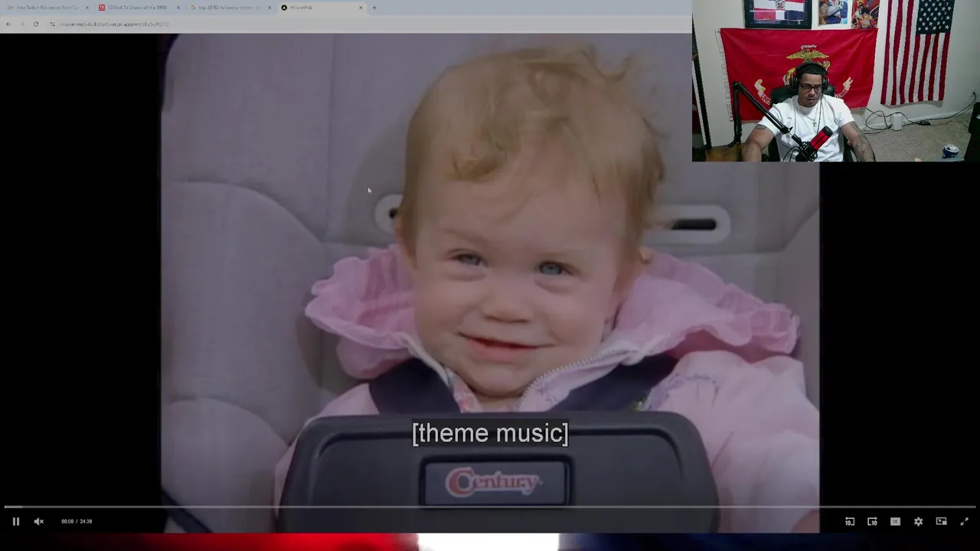The width and height of the screenshot is (980, 551).
Task: Close the Google search results tab
Action: click(269, 8)
